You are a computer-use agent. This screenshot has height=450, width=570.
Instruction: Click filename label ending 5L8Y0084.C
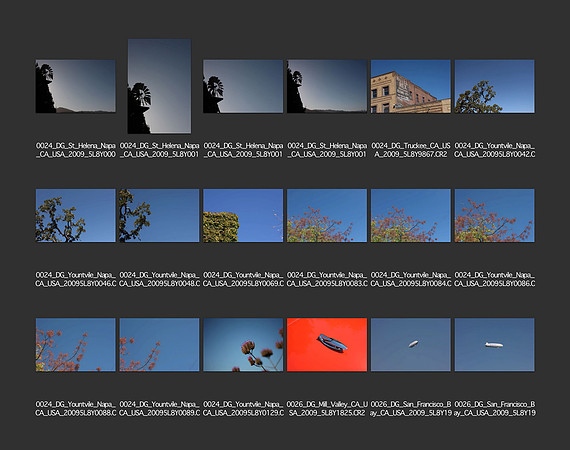click(411, 279)
